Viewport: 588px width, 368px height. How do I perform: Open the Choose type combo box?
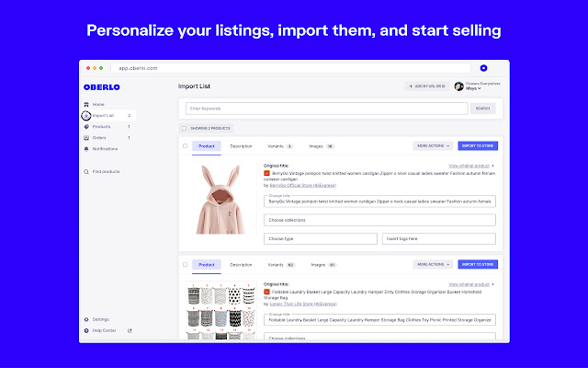pyautogui.click(x=321, y=239)
